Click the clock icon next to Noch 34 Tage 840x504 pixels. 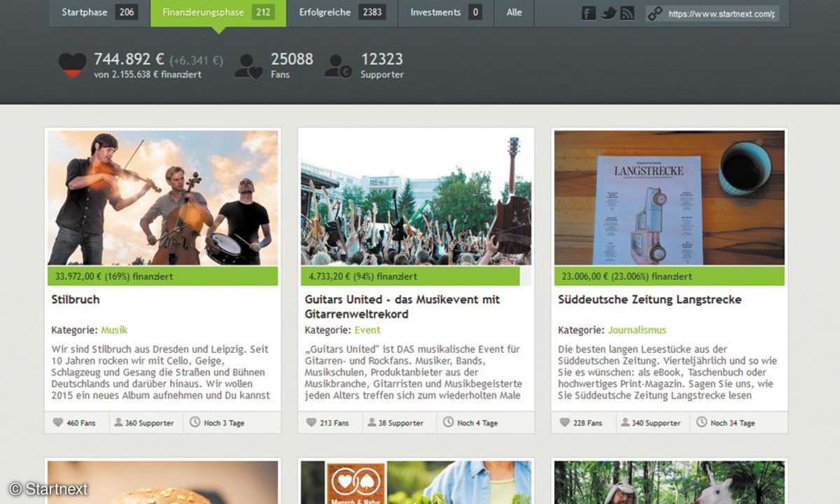pyautogui.click(x=701, y=423)
